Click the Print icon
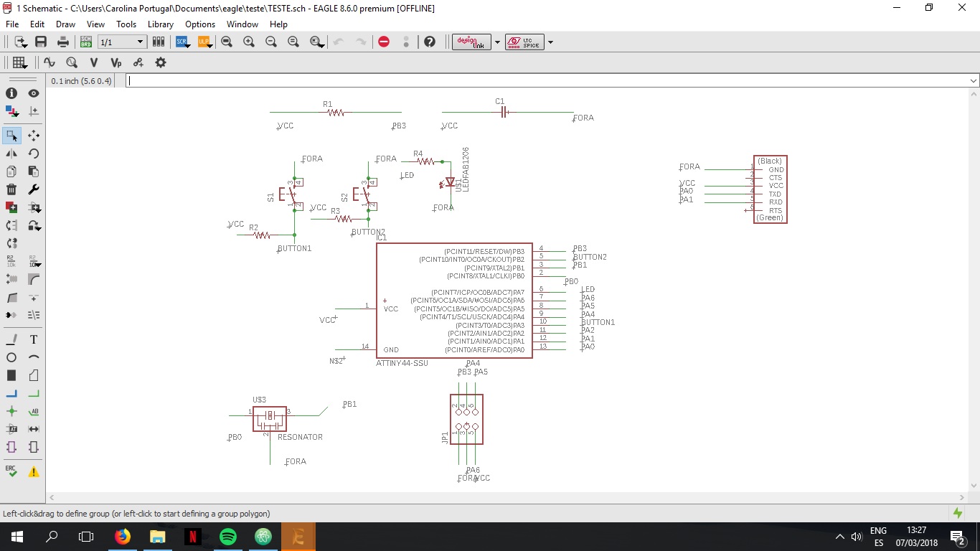 tap(63, 42)
